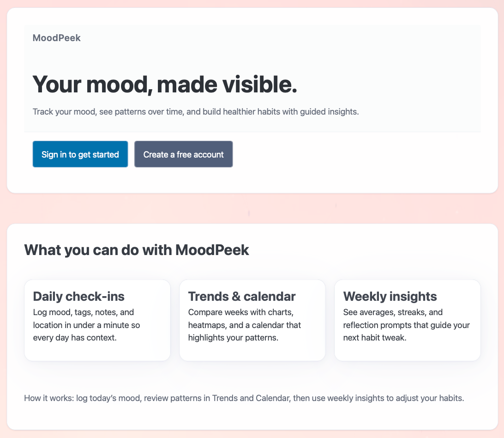Open the Daily check-ins feature card
504x438 pixels.
(97, 320)
